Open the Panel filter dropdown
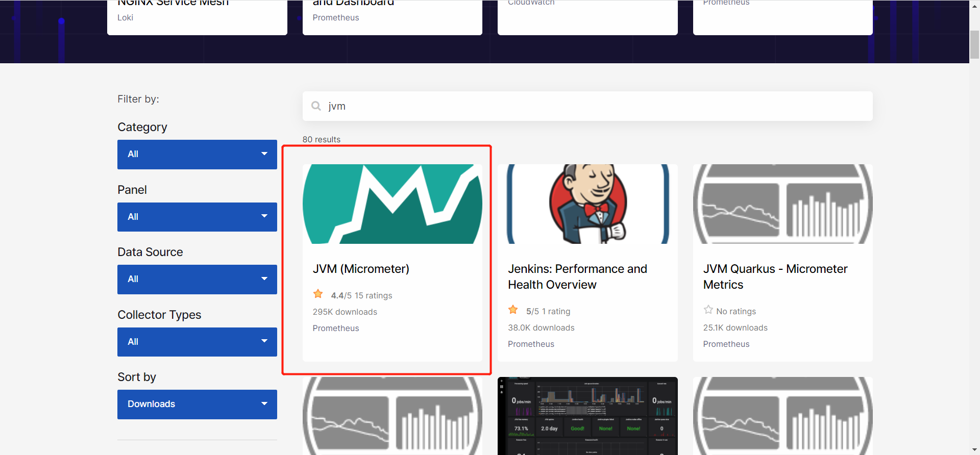Screen dimensions: 980x455 click(197, 217)
